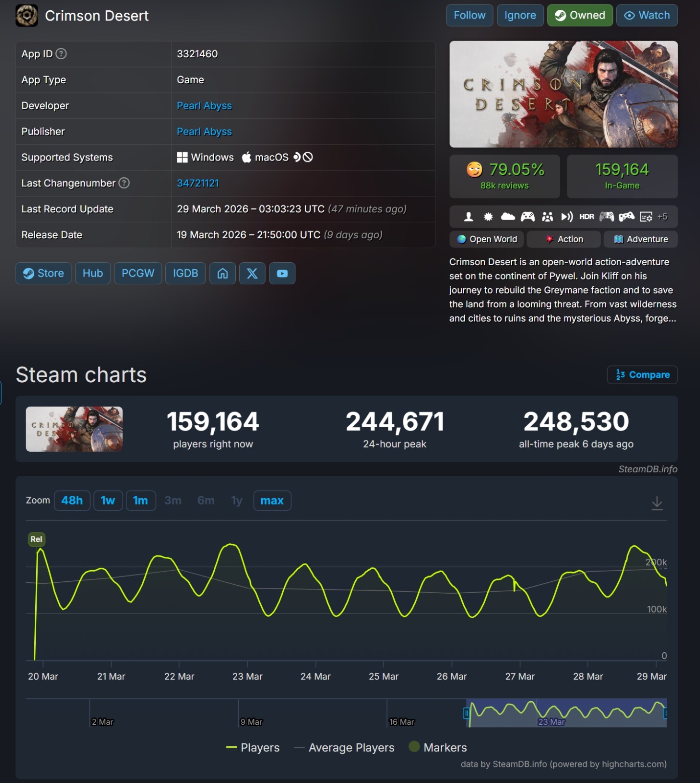The image size is (700, 783).
Task: Open the Pearl Abyss developer link
Action: click(204, 106)
